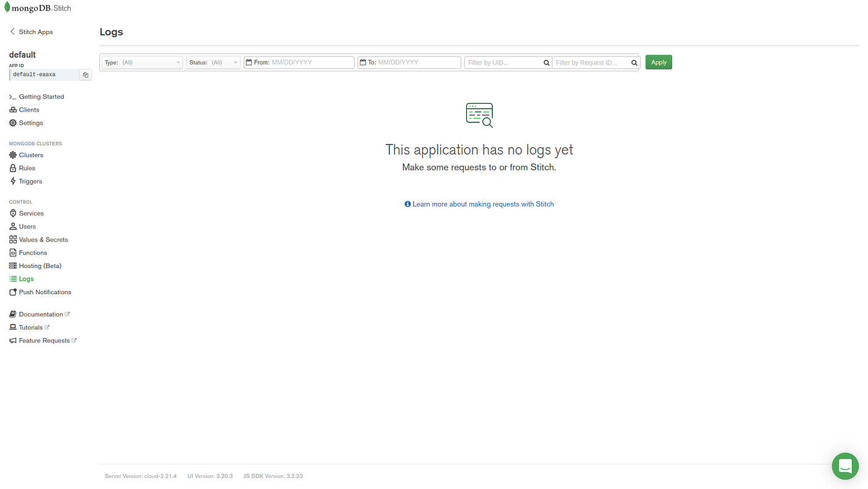Navigate to Hosting (Beta)
This screenshot has height=489, width=868.
(40, 265)
